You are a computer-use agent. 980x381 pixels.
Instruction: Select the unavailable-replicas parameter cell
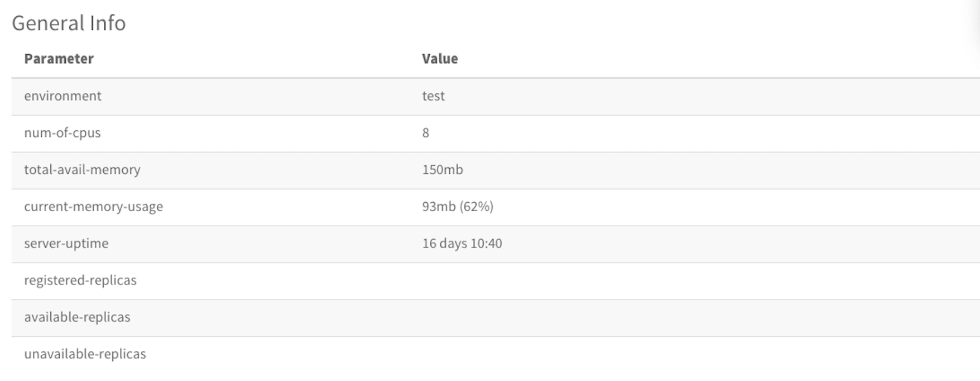[x=85, y=354]
